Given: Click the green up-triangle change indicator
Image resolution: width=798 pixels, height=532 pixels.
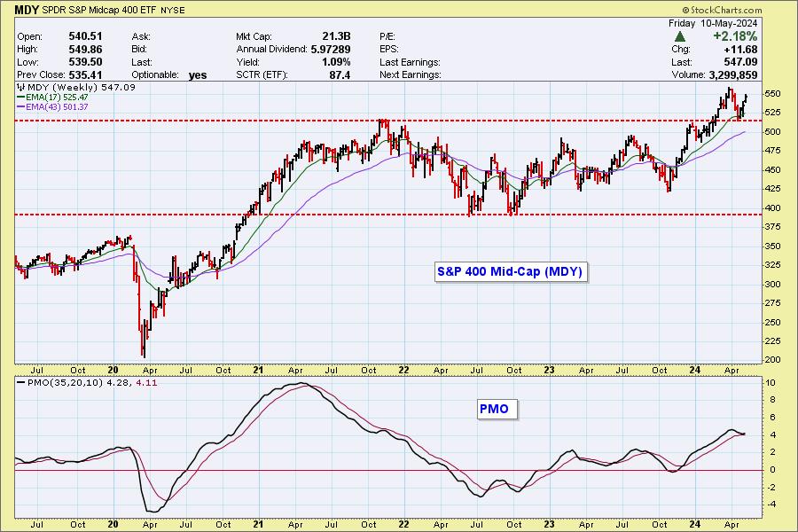Looking at the screenshot, I should pyautogui.click(x=679, y=36).
